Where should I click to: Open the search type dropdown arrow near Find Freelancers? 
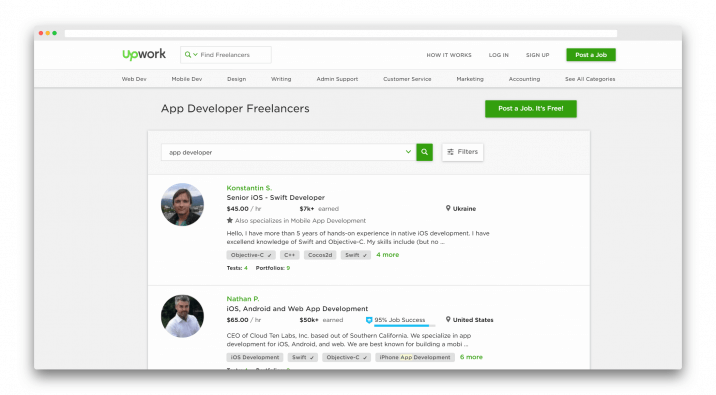pos(195,55)
